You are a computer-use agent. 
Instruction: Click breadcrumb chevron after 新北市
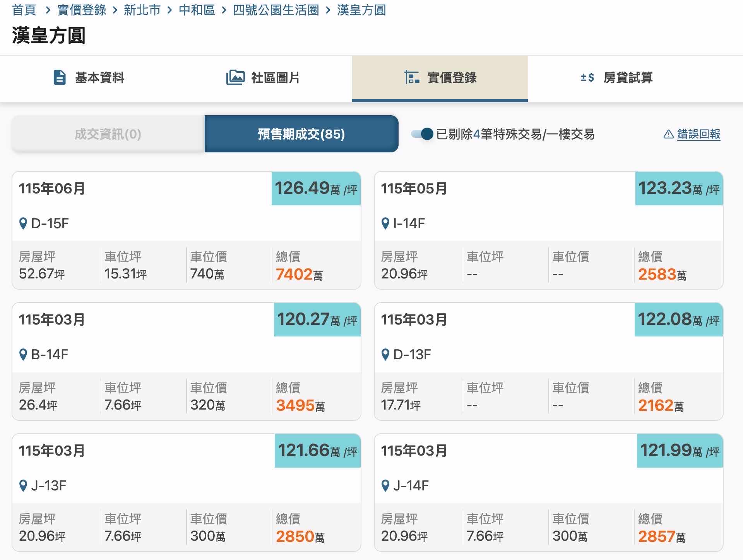pos(169,10)
